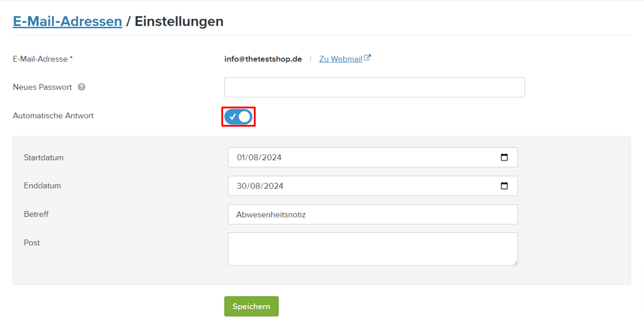Select the day 30 in Enddatum
Image resolution: width=644 pixels, height=326 pixels.
tap(242, 186)
